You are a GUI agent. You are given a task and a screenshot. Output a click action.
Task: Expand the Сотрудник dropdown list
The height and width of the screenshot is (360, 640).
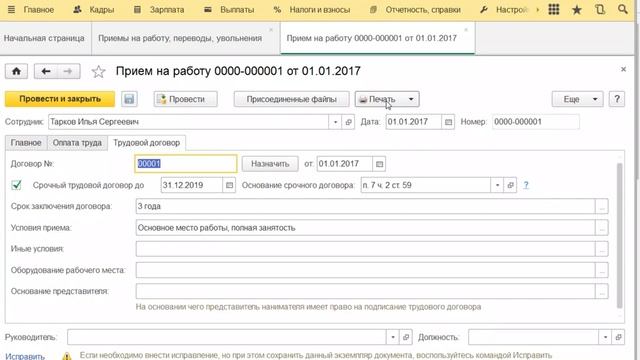pyautogui.click(x=335, y=122)
